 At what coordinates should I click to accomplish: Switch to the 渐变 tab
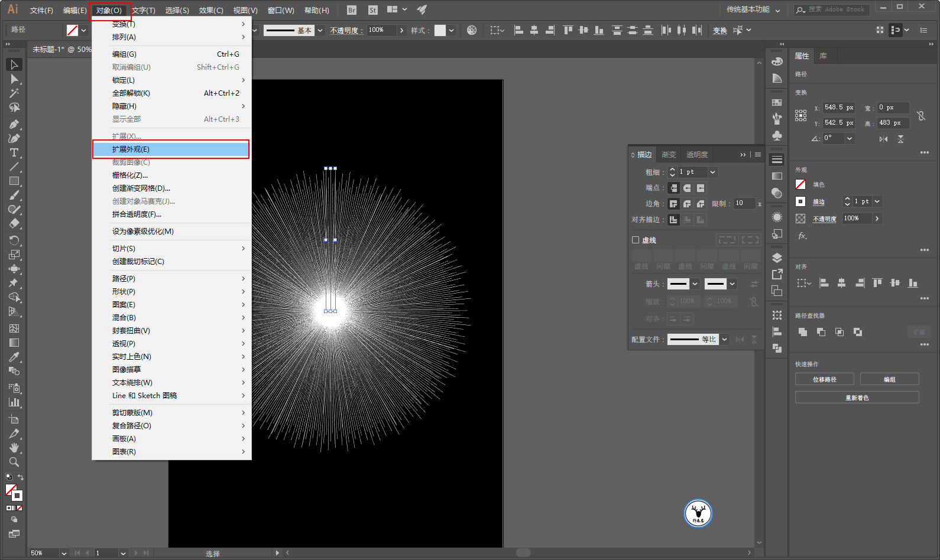(669, 155)
